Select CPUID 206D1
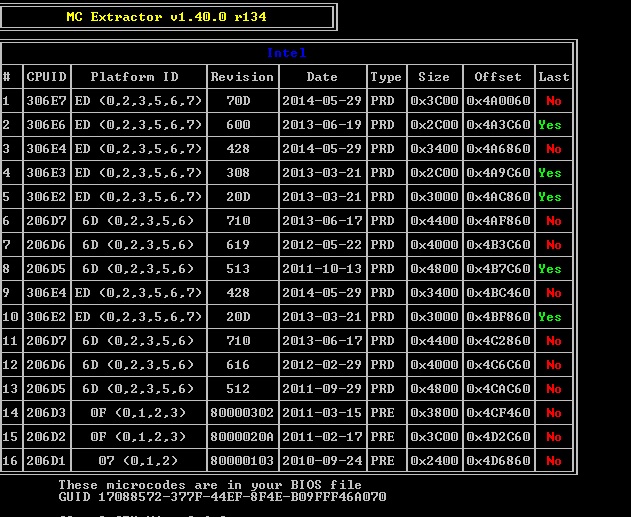 (x=46, y=461)
